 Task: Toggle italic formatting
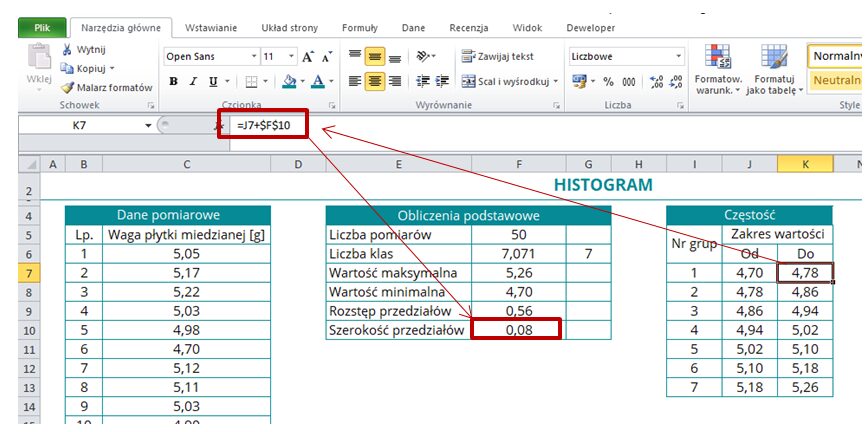[x=193, y=81]
